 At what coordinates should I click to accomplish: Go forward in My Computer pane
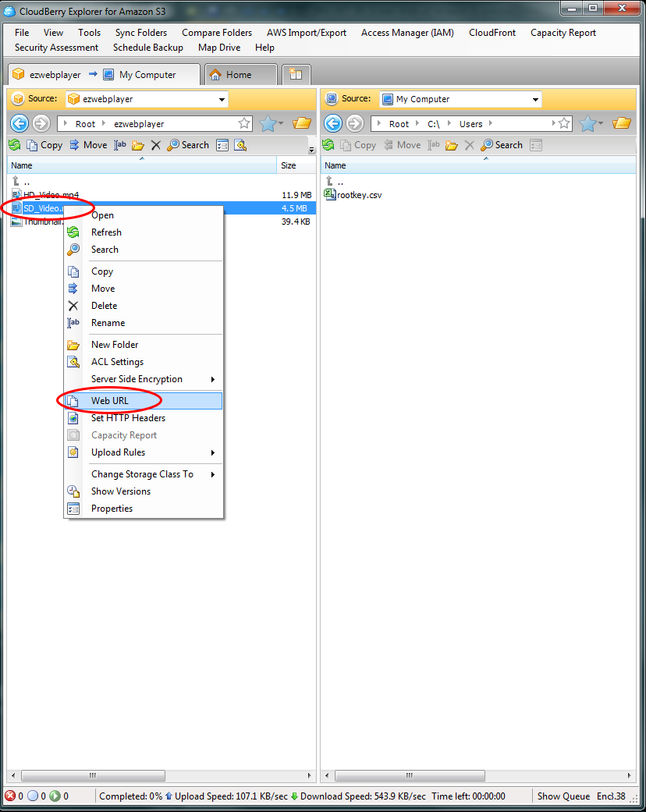(355, 124)
